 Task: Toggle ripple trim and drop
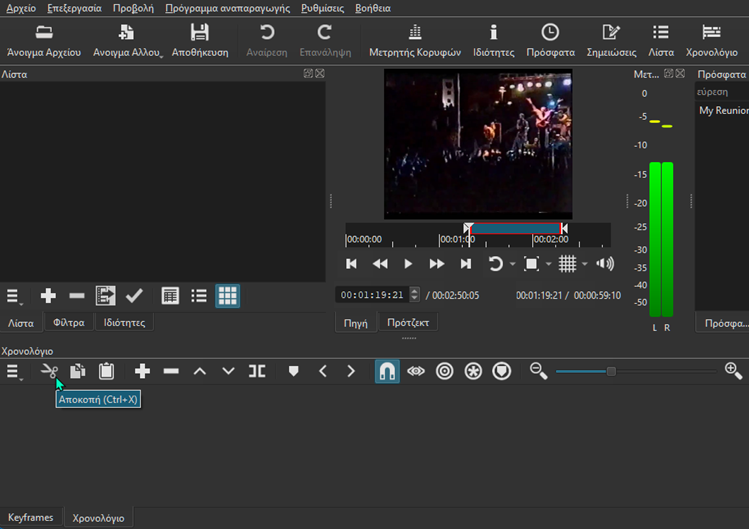pyautogui.click(x=444, y=371)
